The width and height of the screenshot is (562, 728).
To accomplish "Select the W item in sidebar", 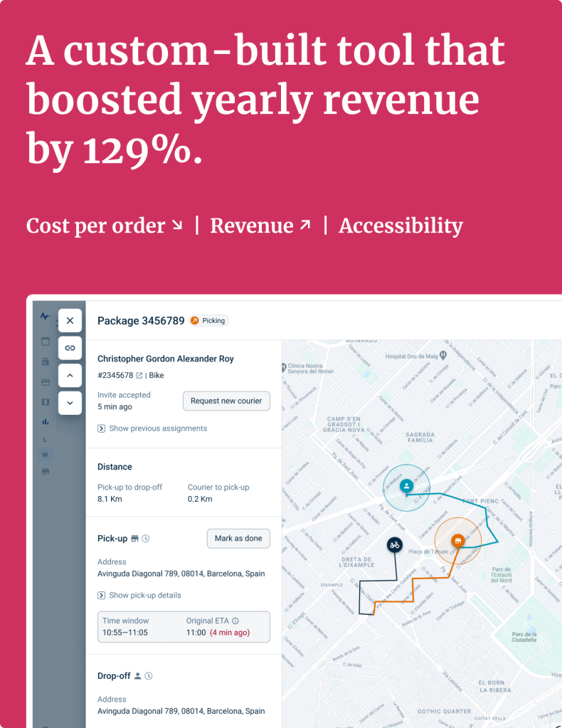I will (x=45, y=455).
